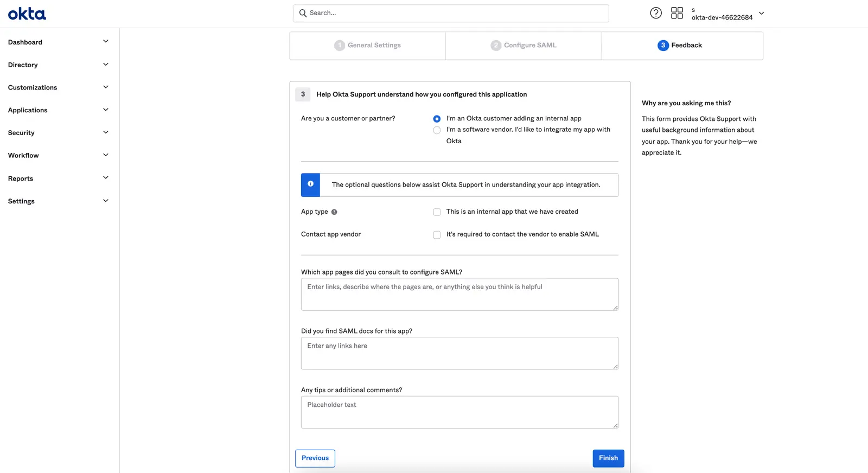Expand the Settings sidebar chevron
This screenshot has width=868, height=473.
[106, 200]
